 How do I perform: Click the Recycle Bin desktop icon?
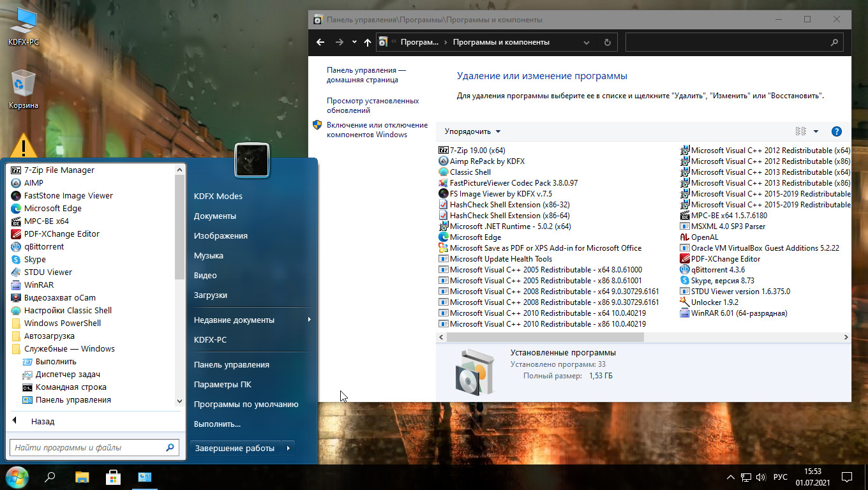24,89
